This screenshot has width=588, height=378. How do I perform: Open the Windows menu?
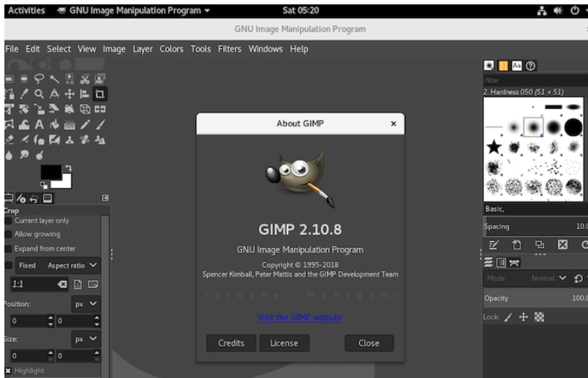[x=265, y=49]
